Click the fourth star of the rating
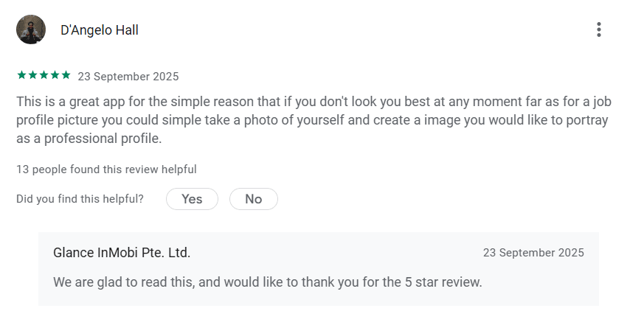The width and height of the screenshot is (644, 311). 55,75
